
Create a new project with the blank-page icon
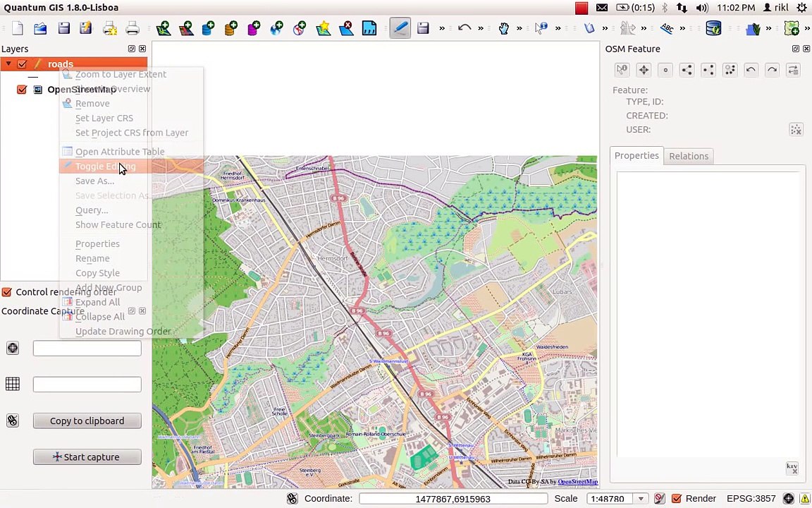click(x=18, y=28)
